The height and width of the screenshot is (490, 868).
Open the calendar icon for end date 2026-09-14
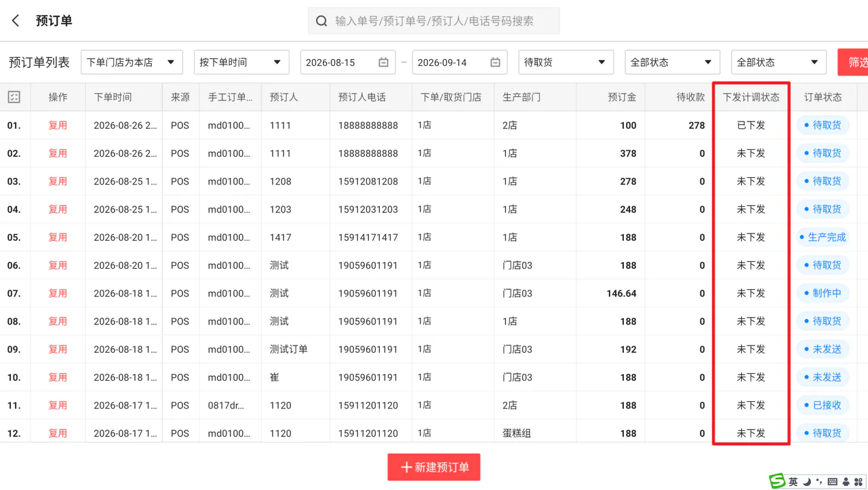pos(495,62)
